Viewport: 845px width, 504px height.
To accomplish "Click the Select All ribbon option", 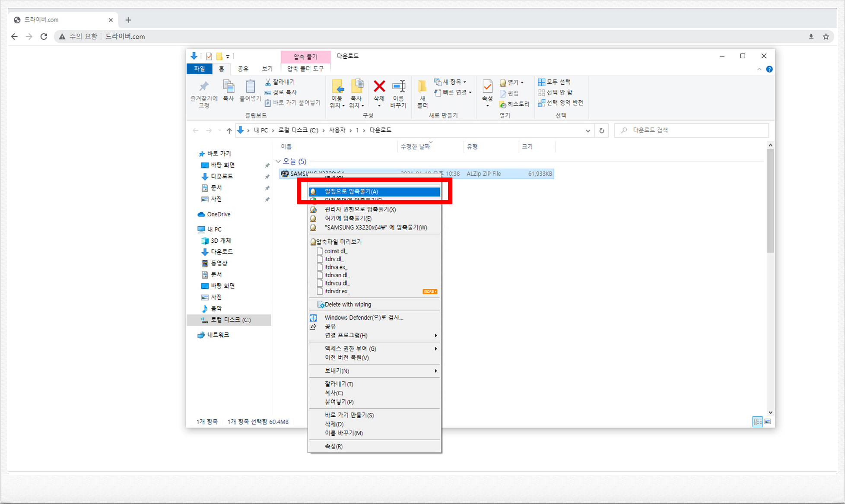I will point(555,82).
